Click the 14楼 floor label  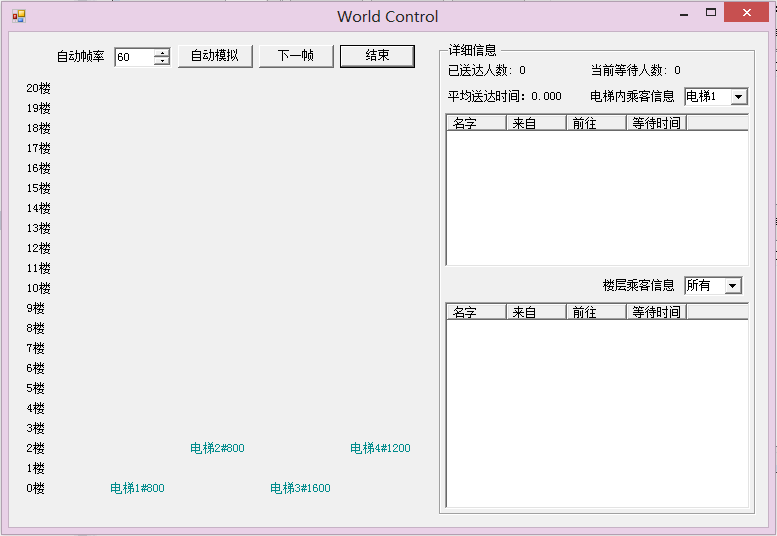pyautogui.click(x=39, y=208)
